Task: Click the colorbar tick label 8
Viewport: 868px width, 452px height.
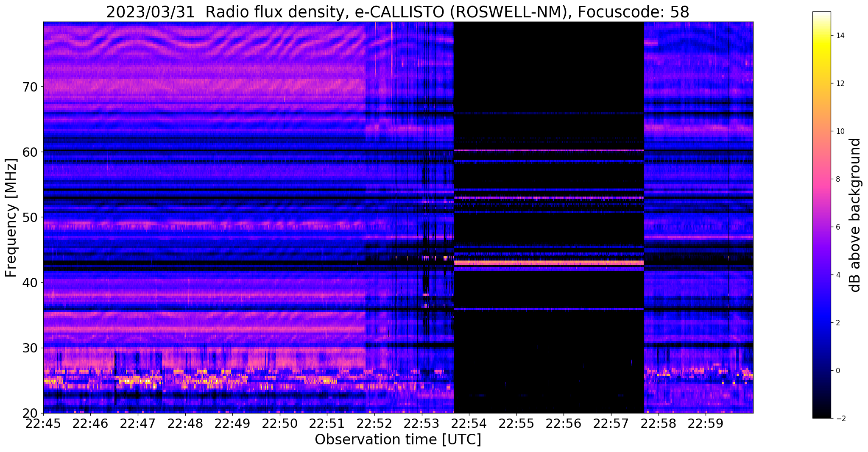Action: tap(837, 179)
